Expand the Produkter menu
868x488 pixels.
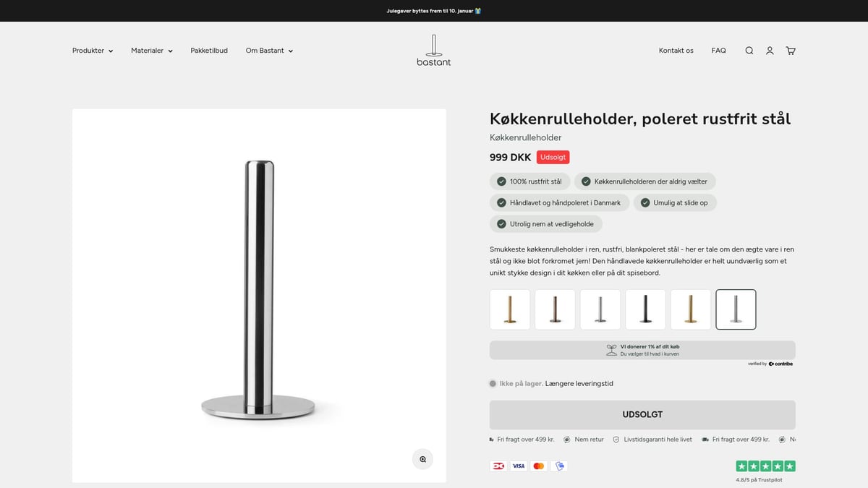[92, 51]
